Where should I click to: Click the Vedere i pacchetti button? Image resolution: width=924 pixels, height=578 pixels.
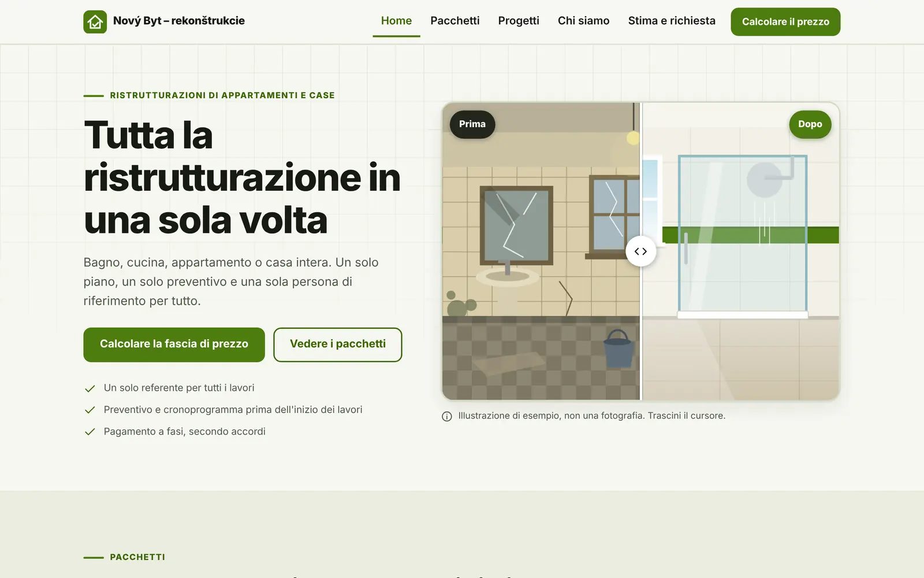point(337,344)
